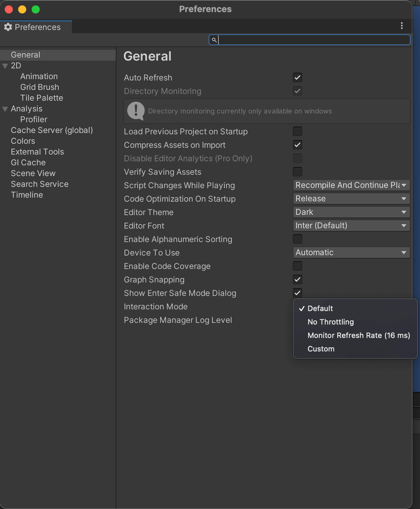
Task: Open the Editor Font dropdown
Action: coord(351,226)
